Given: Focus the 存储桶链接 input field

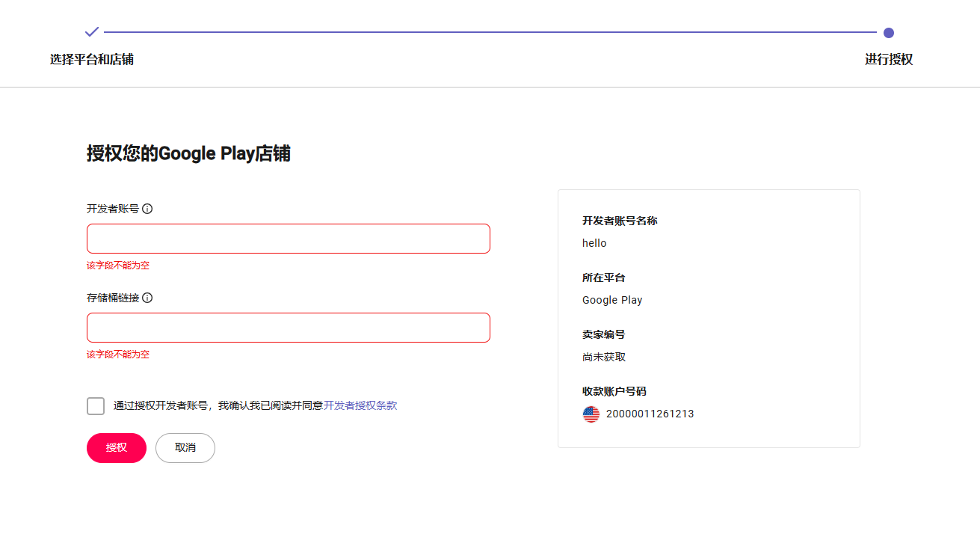Looking at the screenshot, I should 288,328.
